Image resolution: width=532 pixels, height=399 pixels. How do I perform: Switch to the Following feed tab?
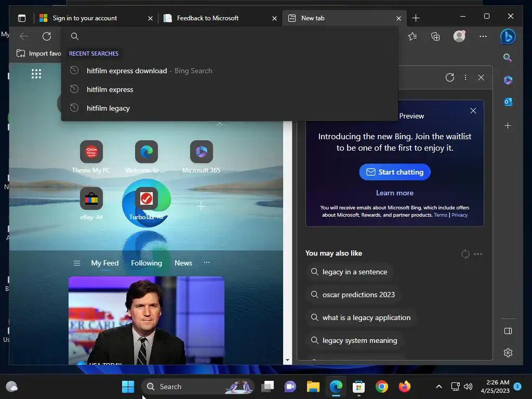147,263
